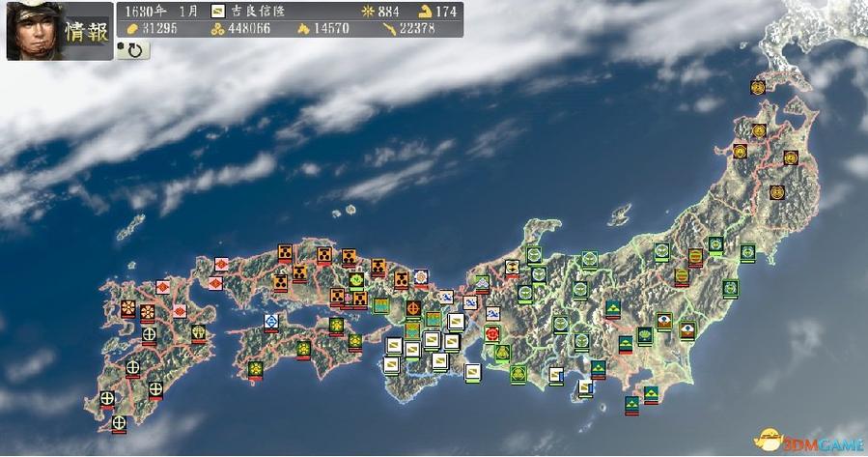Select the green crest castle at Noto peninsula base

pyautogui.click(x=534, y=255)
